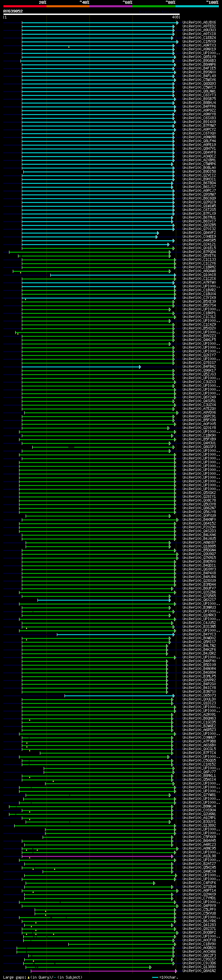Image resolution: width=222 pixels, height=980 pixels.
Task: Select label UniRef100_B8BHJ4
Action: pos(199,103)
